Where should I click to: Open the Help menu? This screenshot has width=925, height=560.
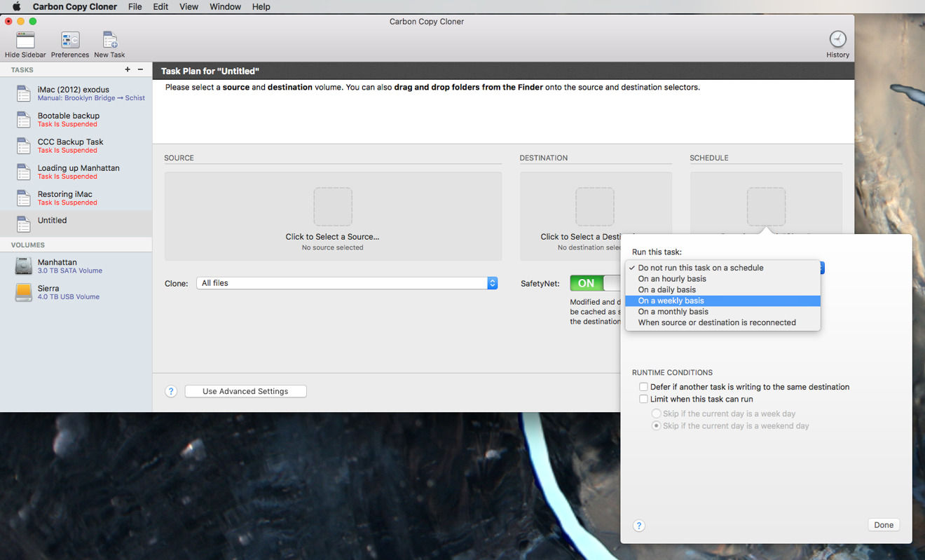click(261, 6)
